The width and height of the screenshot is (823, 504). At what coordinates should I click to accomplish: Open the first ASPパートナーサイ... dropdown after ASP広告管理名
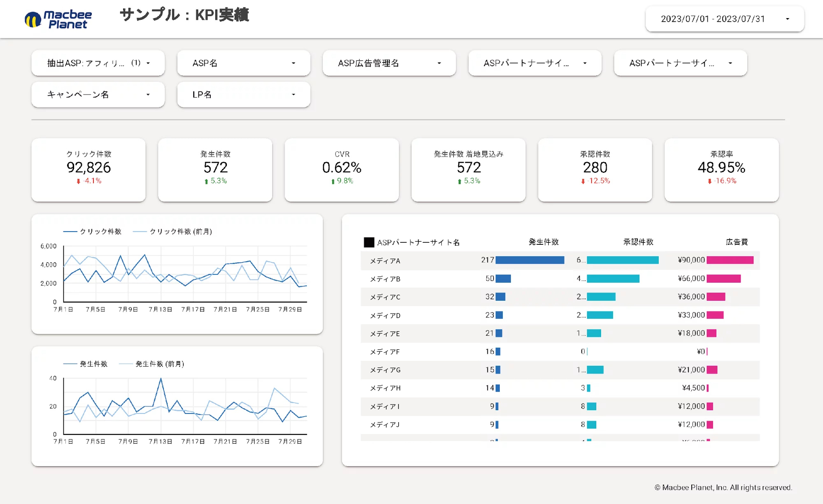pos(535,63)
